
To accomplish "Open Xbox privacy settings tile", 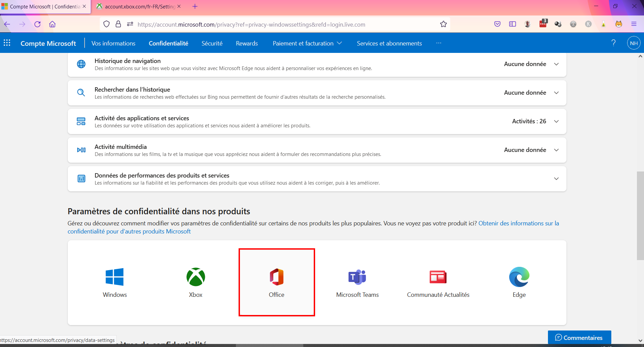I will [196, 283].
